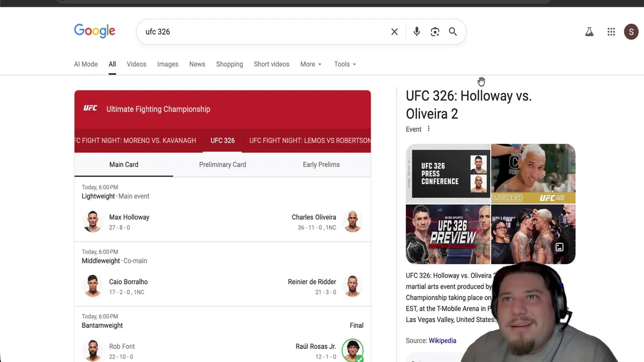Open the image gallery icon on thumbnail
This screenshot has width=644, height=362.
tap(559, 247)
